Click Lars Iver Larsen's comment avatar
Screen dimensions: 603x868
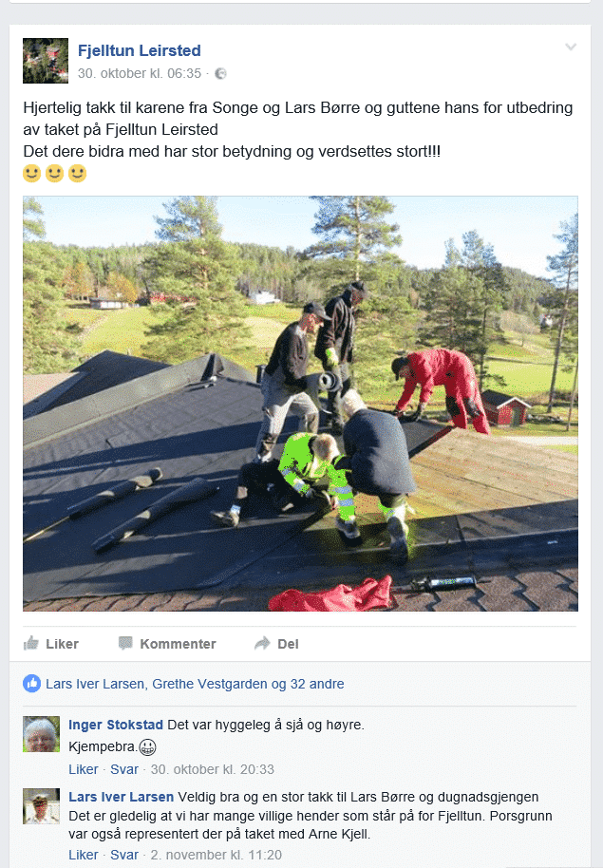pos(41,806)
